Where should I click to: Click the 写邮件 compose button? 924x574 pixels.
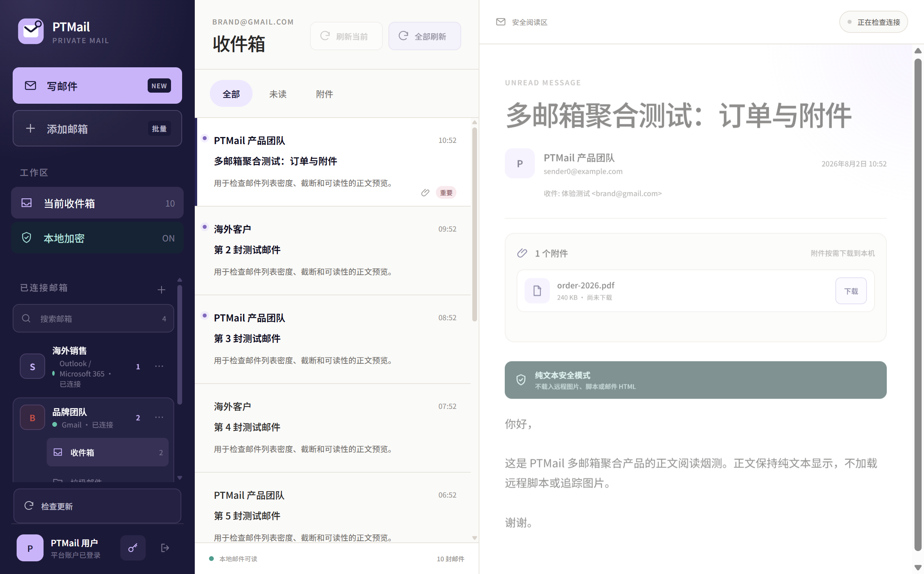click(97, 86)
